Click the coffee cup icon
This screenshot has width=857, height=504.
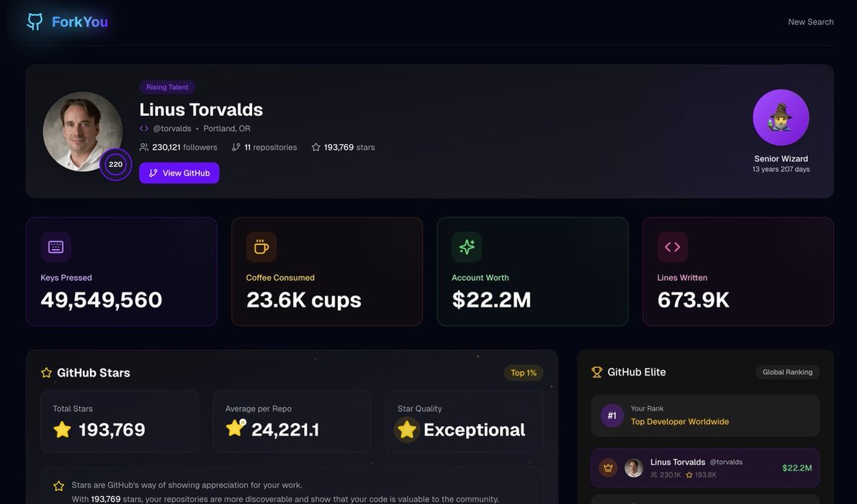tap(261, 247)
